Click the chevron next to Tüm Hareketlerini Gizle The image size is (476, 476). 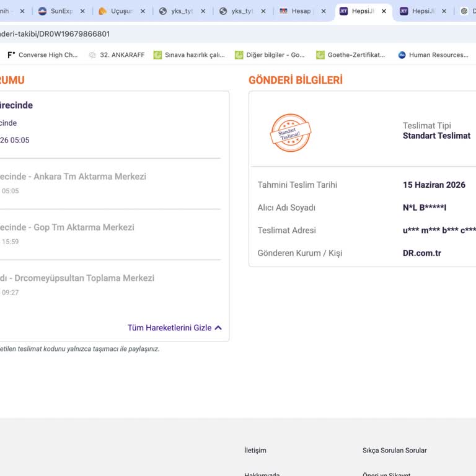(x=218, y=328)
